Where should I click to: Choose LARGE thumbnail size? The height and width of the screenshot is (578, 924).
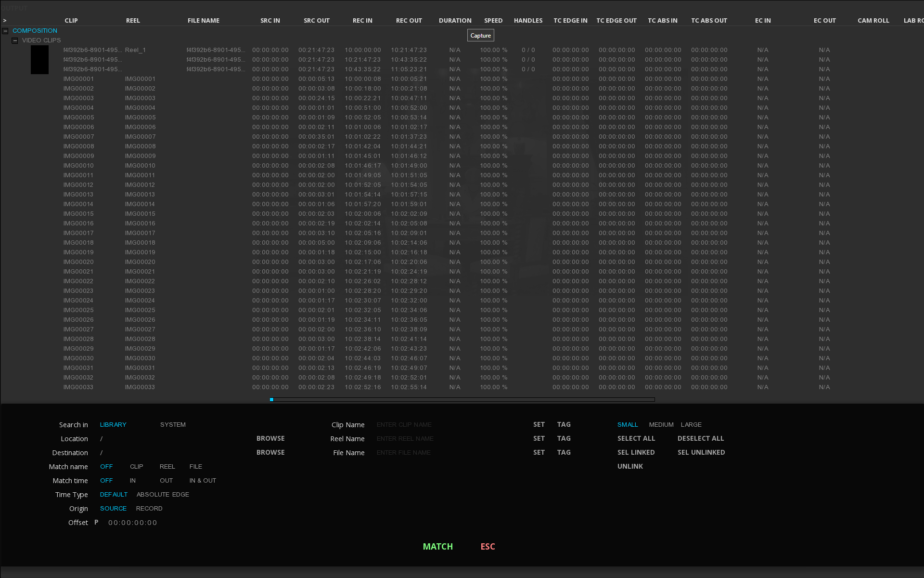691,424
